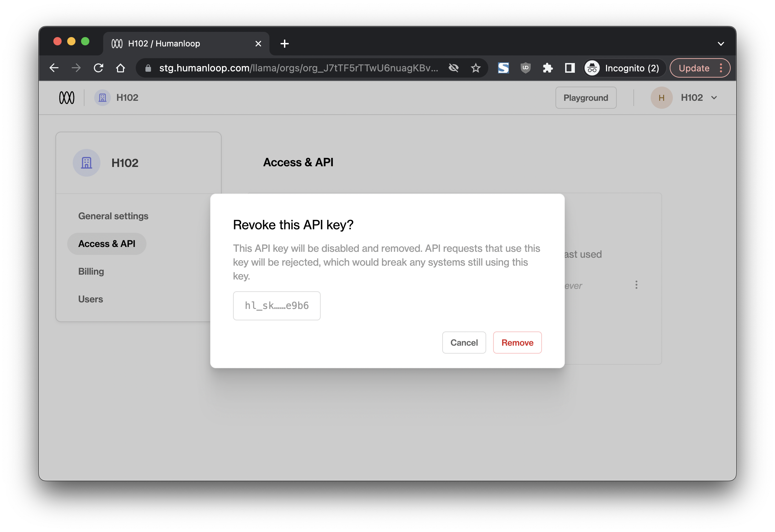Click the tracking-blocked eye icon in address bar
775x532 pixels.
pyautogui.click(x=454, y=68)
